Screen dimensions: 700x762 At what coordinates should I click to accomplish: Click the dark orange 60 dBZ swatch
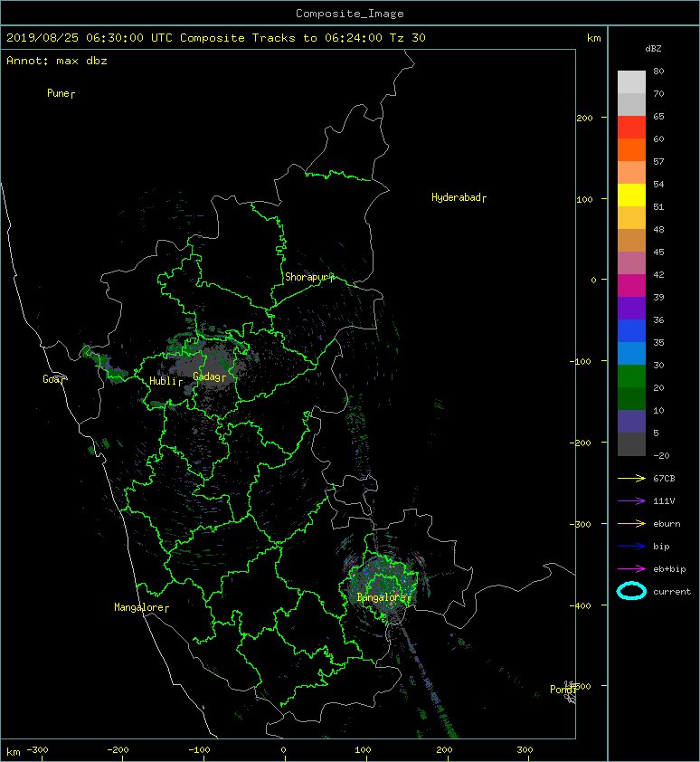631,149
